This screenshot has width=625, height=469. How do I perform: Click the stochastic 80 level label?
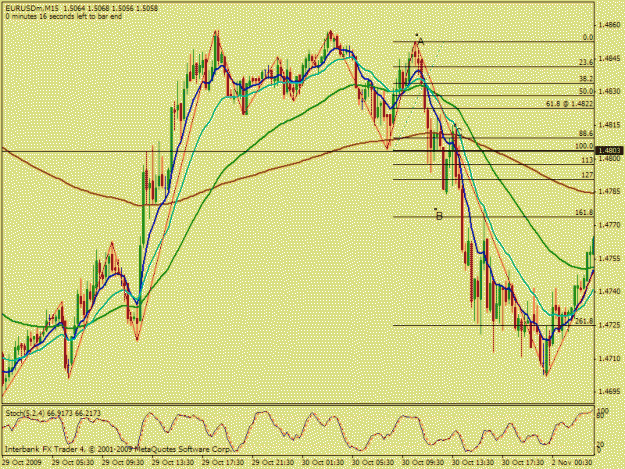click(x=601, y=416)
